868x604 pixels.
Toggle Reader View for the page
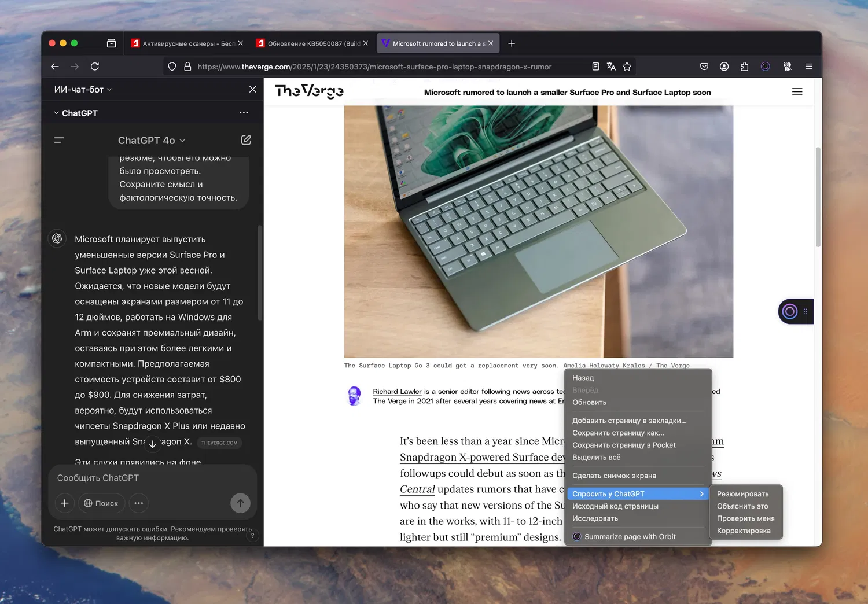point(595,67)
